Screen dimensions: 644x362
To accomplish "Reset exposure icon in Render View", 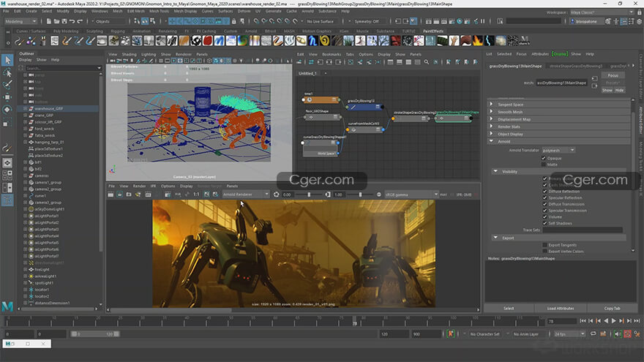I will 277,195.
